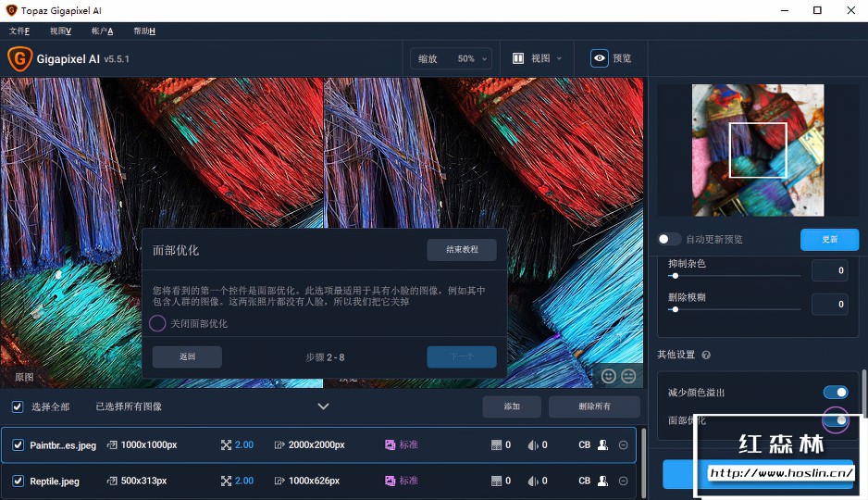Click the 删除模糊 slider handle
Viewport: 868px width, 500px height.
click(675, 309)
